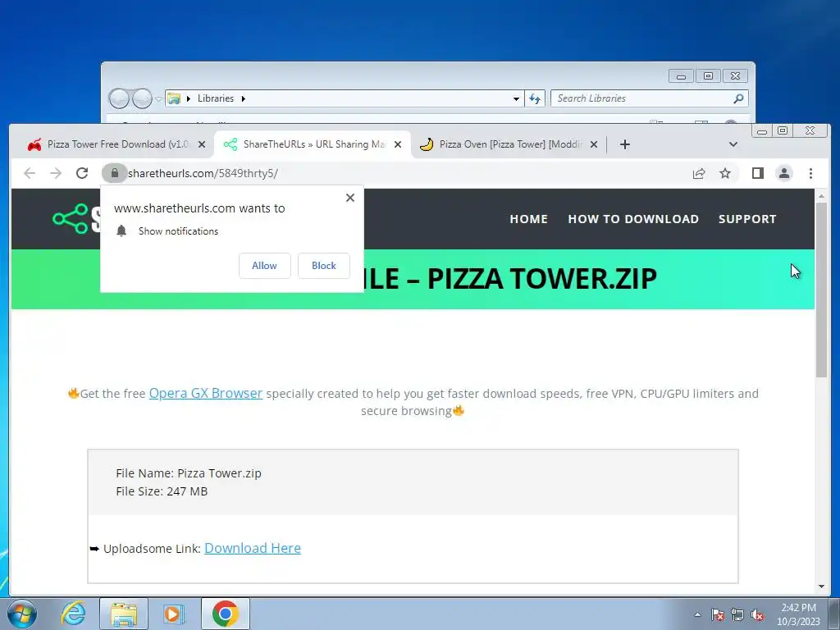Image resolution: width=840 pixels, height=630 pixels.
Task: Open the Chrome side panel
Action: tap(757, 173)
